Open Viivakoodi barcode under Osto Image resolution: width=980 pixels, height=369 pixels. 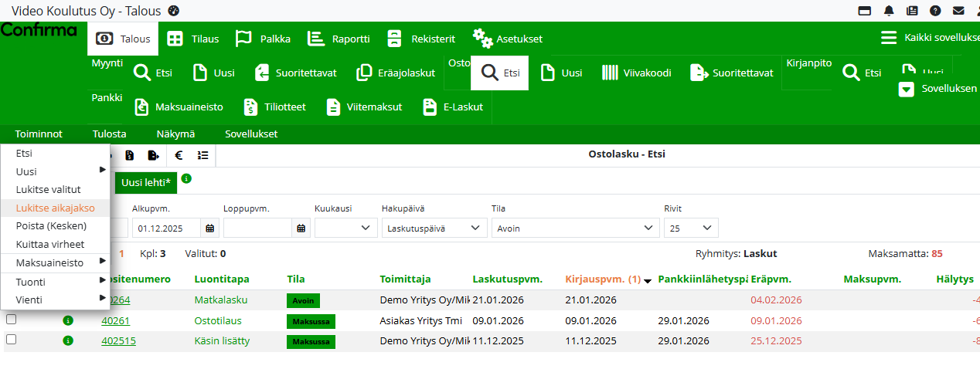[636, 73]
